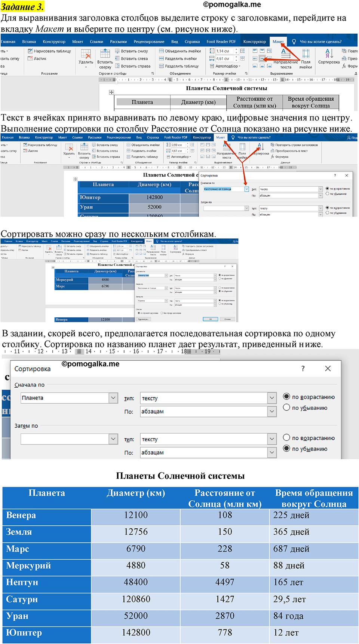Click the Формула icon in the second ribbon

pyautogui.click(x=273, y=157)
